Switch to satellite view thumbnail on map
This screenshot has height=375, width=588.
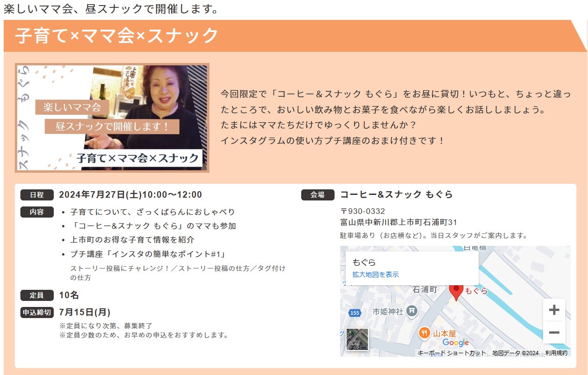coord(357,339)
